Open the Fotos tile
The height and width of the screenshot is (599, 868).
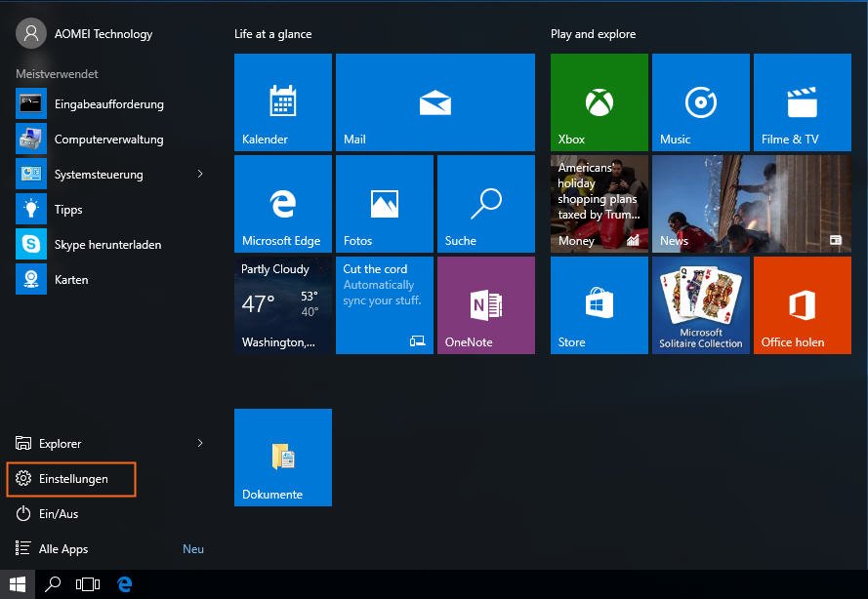coord(384,204)
